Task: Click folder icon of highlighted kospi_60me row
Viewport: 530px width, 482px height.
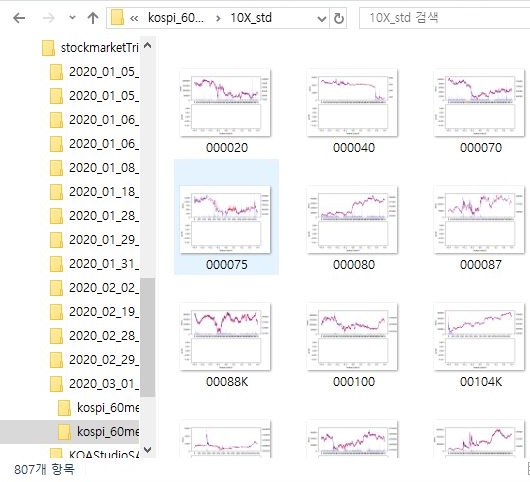Action: tap(65, 432)
